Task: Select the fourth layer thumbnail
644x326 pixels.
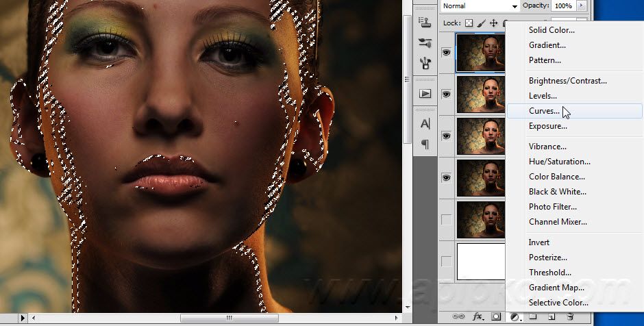Action: point(480,178)
